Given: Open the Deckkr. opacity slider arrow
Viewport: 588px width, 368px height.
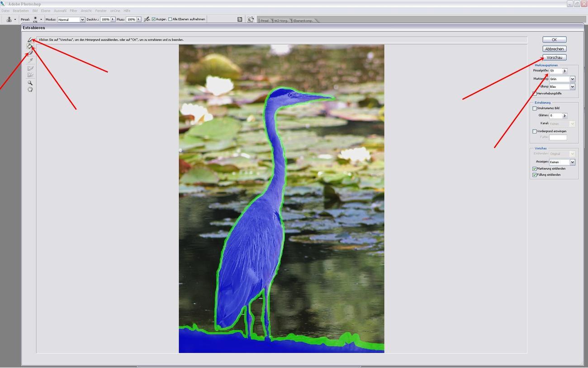Looking at the screenshot, I should pyautogui.click(x=113, y=19).
